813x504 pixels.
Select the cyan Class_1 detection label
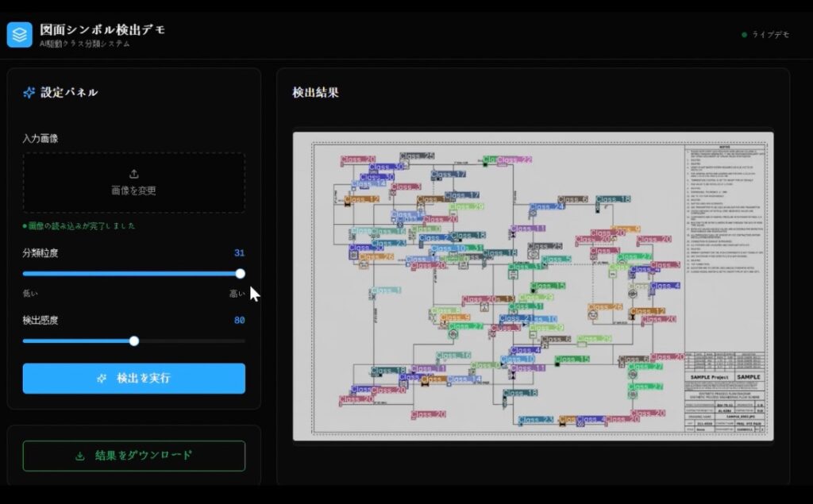click(386, 291)
